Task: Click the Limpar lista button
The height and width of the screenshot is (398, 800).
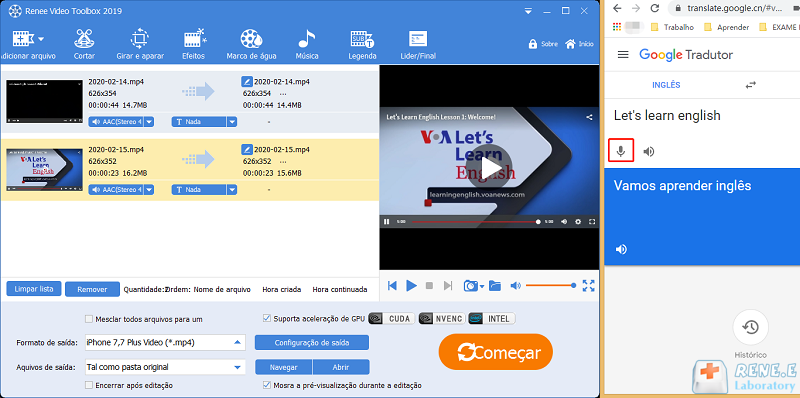Action: click(x=34, y=289)
